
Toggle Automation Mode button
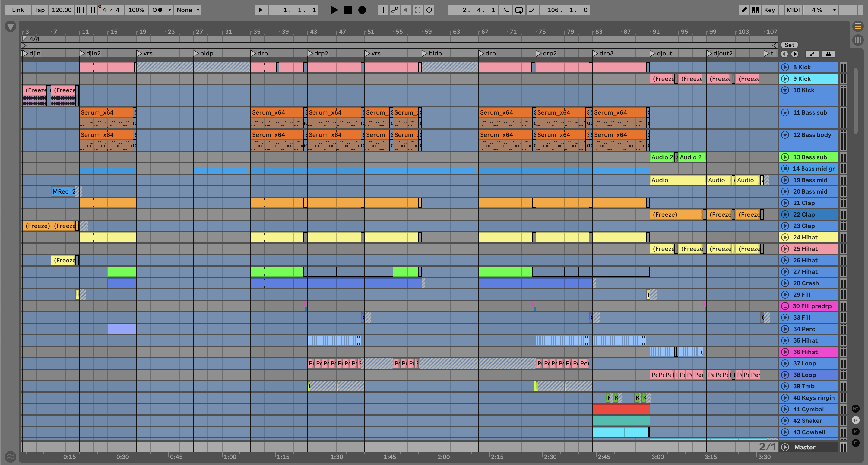coord(812,54)
